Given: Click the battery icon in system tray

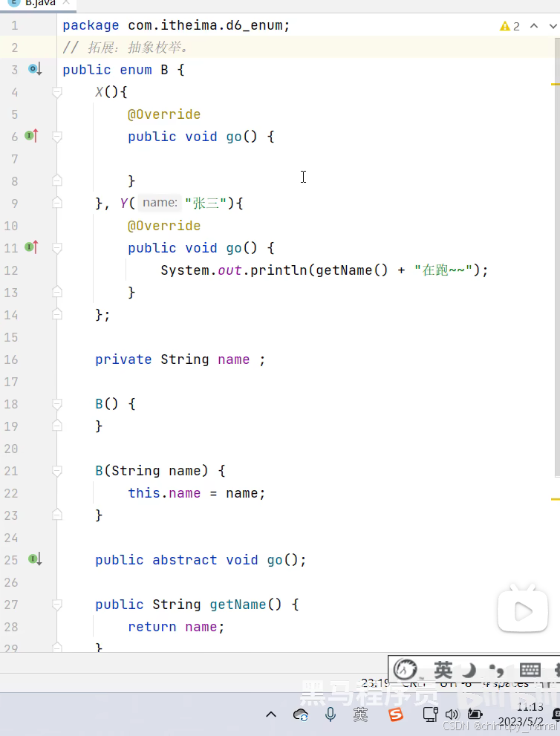Looking at the screenshot, I should click(475, 714).
